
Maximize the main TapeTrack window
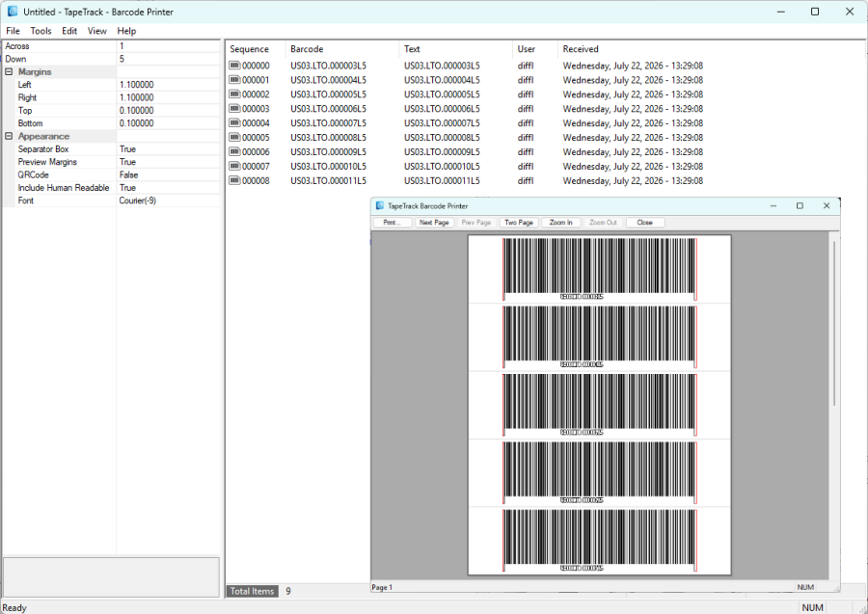[815, 12]
